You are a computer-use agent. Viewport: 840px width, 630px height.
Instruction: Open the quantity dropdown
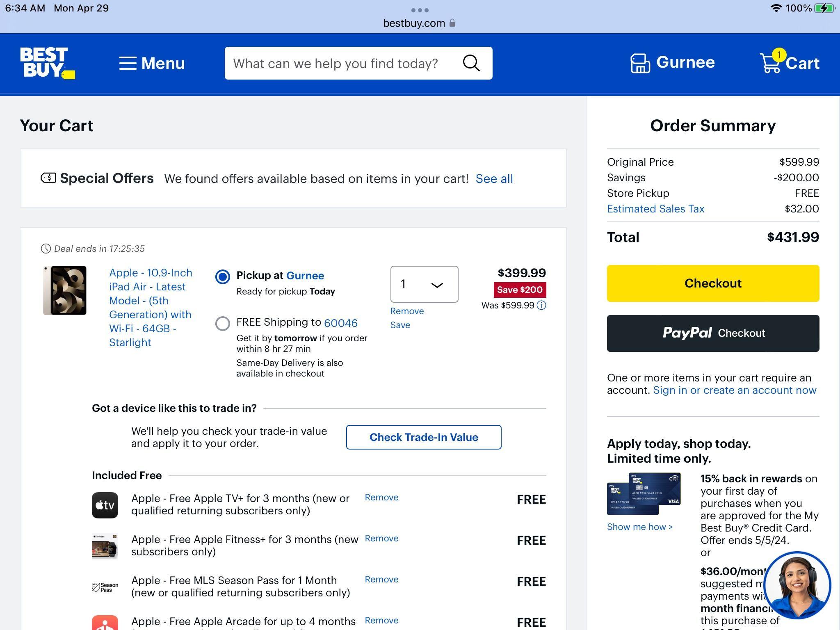tap(424, 284)
